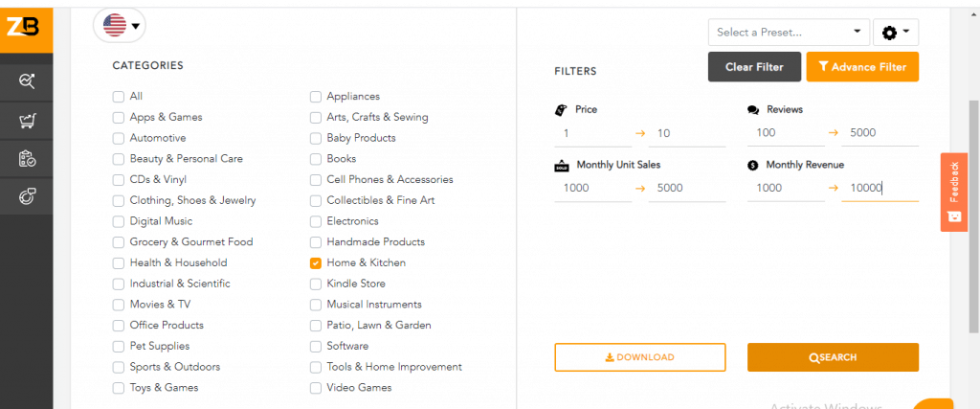The width and height of the screenshot is (980, 409).
Task: Open the Advance Filter options
Action: (861, 67)
